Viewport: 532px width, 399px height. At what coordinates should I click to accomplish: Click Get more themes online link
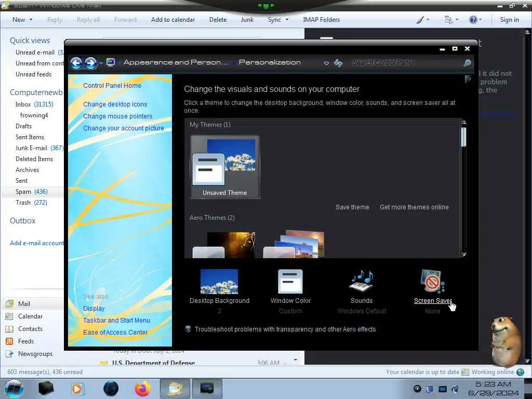pyautogui.click(x=414, y=207)
